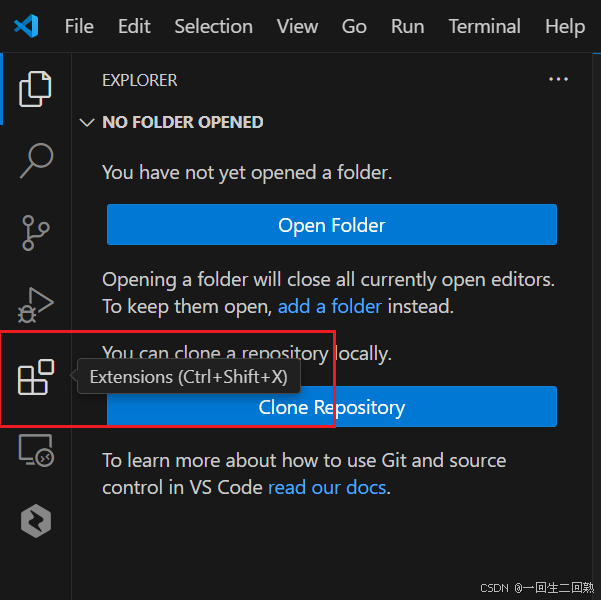Screen dimensions: 601x600
Task: Open the Extensions view icon
Action: pyautogui.click(x=35, y=377)
